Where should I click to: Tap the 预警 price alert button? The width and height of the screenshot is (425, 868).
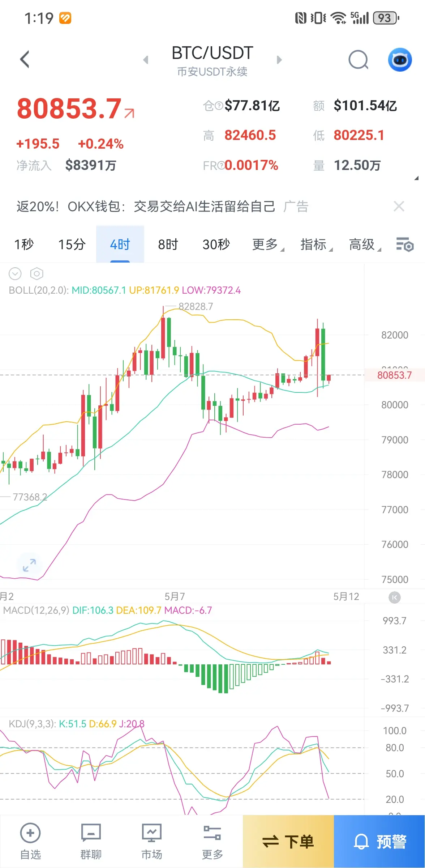[379, 842]
